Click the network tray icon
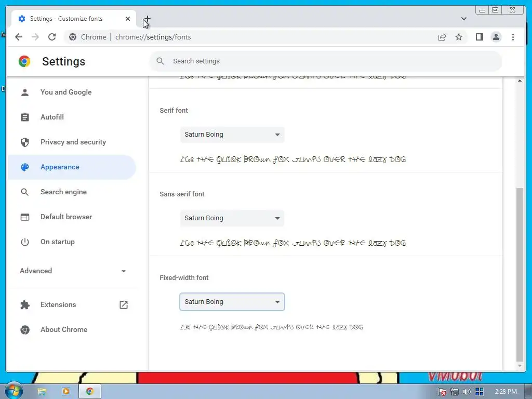 pos(454,392)
